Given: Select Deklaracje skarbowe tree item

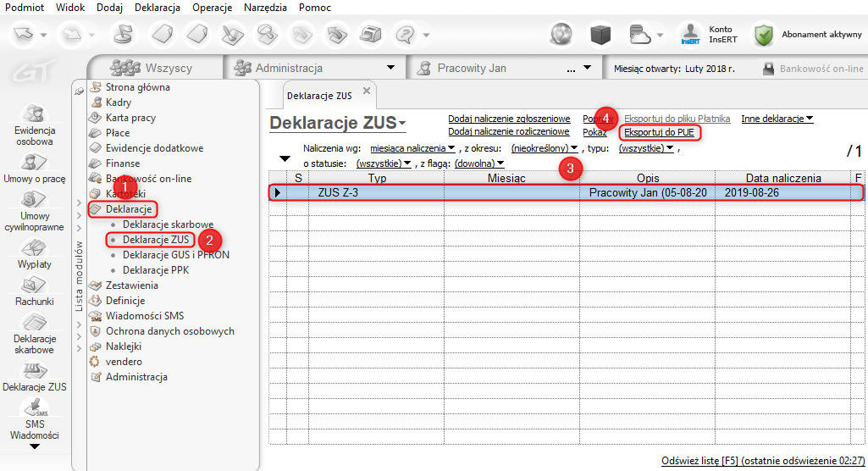Looking at the screenshot, I should 168,224.
